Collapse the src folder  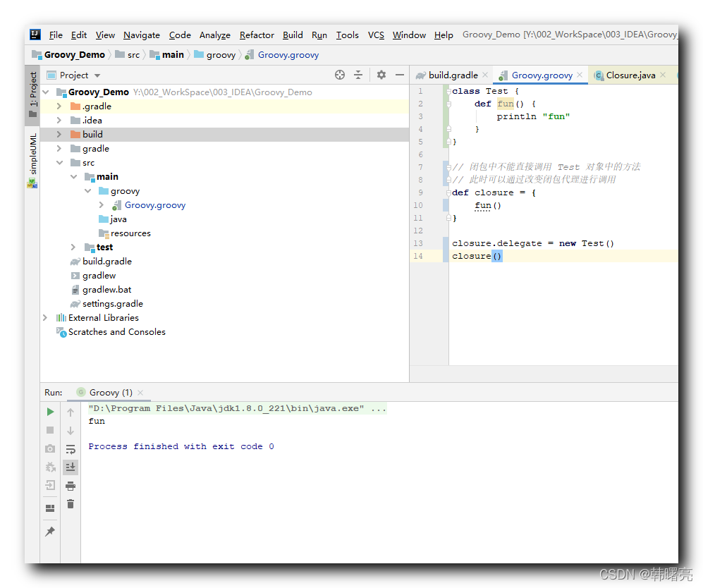point(59,163)
